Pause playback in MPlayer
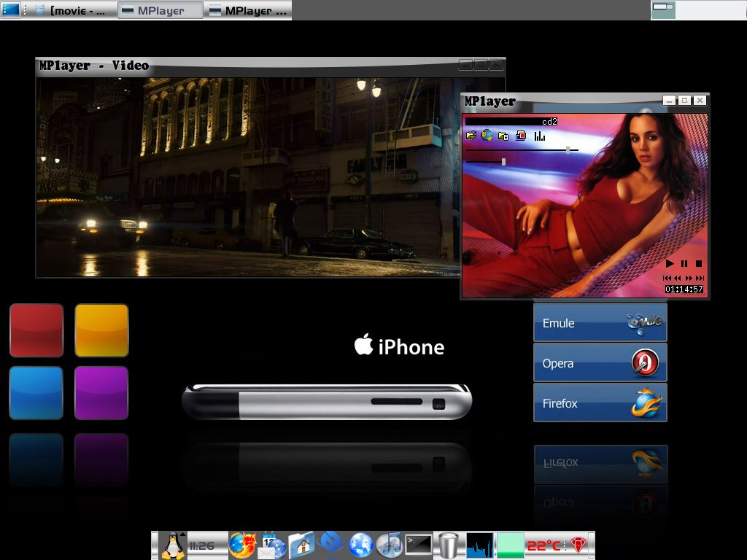The height and width of the screenshot is (560, 747). coord(684,263)
